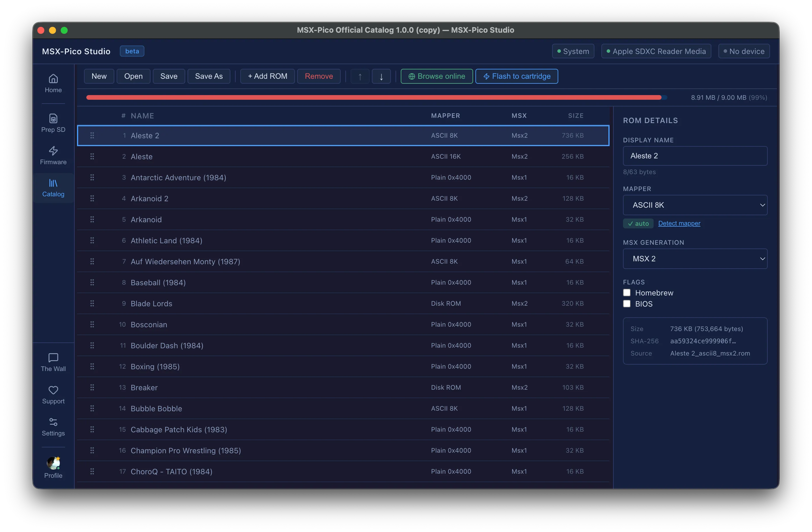Click the red storage usage bar

(x=374, y=98)
